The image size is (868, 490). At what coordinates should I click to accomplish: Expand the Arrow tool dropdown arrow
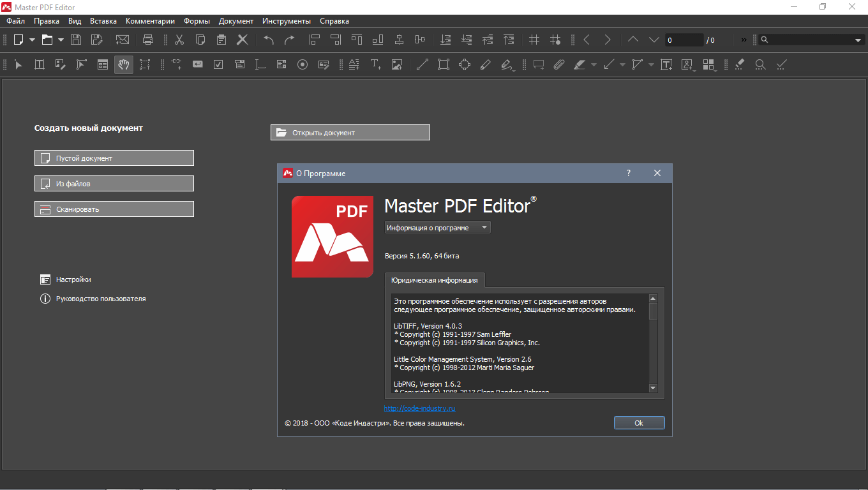pyautogui.click(x=622, y=64)
